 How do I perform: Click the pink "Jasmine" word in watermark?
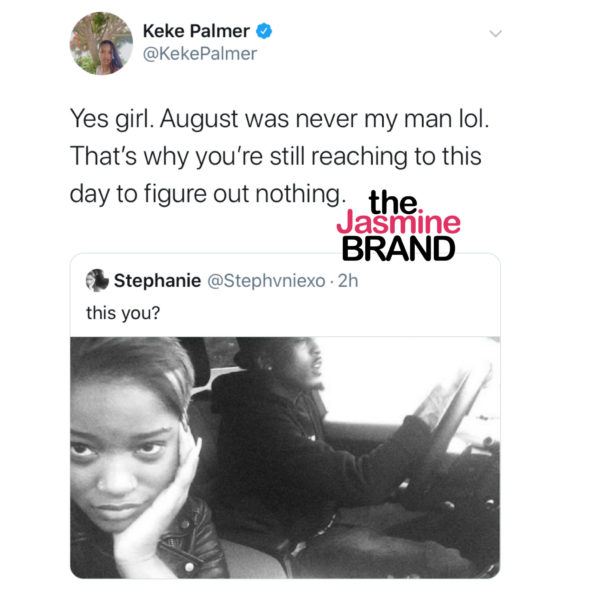click(x=398, y=222)
